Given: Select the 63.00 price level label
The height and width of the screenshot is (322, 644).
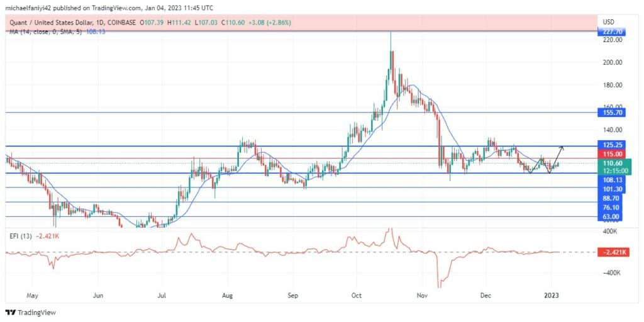Looking at the screenshot, I should click(611, 216).
